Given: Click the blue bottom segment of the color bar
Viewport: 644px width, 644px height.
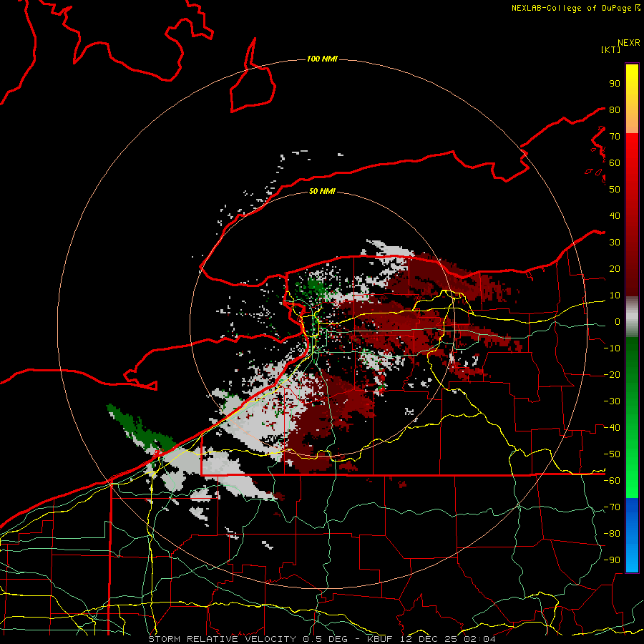Looking at the screenshot, I should point(632,535).
